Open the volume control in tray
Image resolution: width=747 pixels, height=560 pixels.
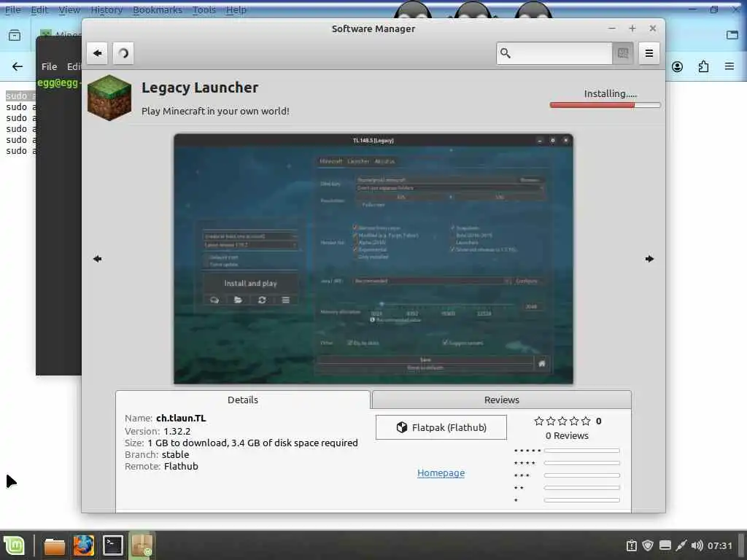tap(697, 545)
